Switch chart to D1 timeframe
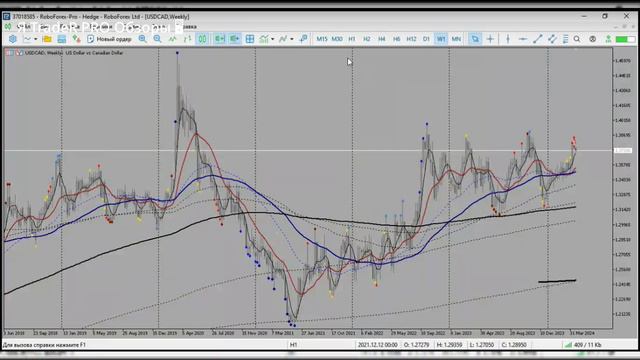 coord(426,39)
